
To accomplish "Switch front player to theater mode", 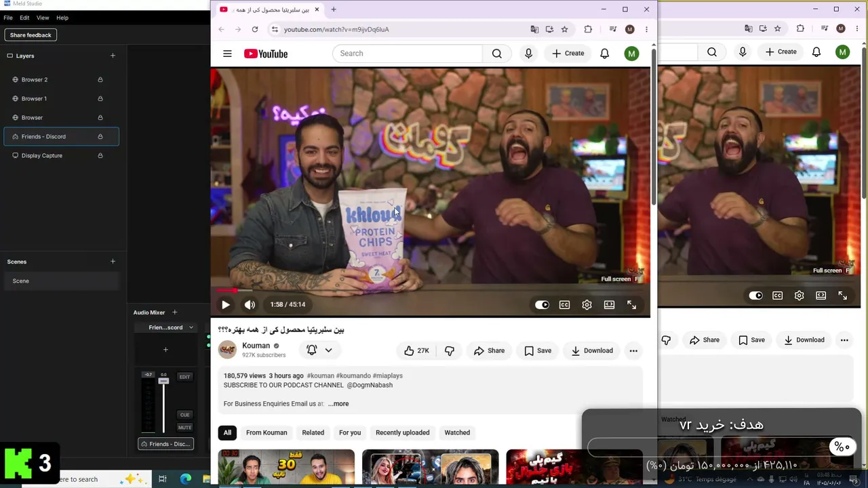I will [x=609, y=305].
